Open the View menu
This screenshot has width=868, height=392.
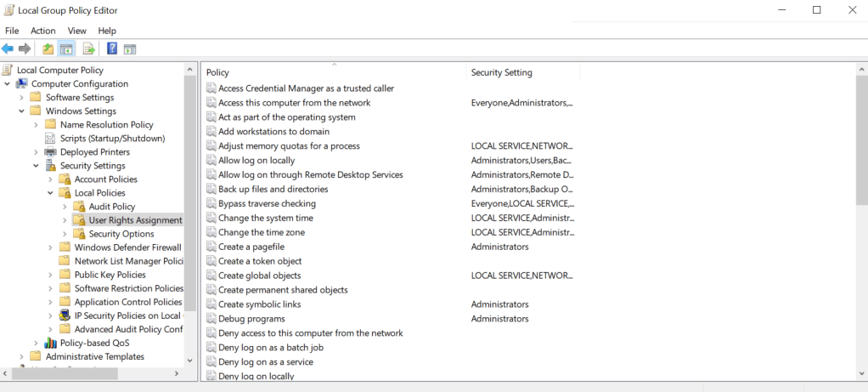77,31
